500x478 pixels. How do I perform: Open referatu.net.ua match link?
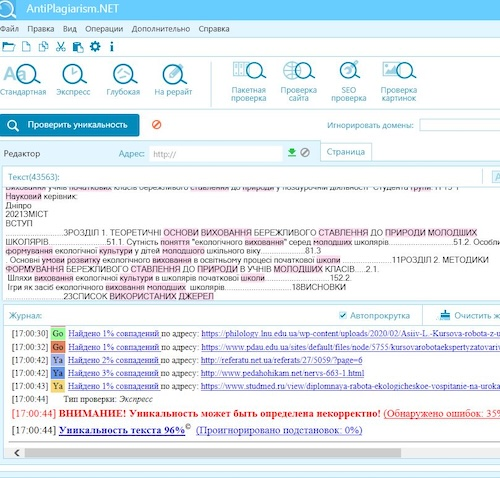click(282, 360)
